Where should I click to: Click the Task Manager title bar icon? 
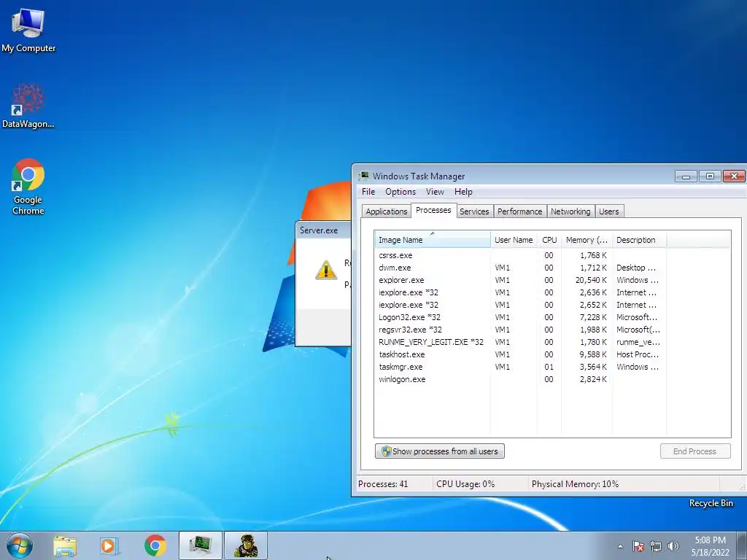pyautogui.click(x=364, y=176)
